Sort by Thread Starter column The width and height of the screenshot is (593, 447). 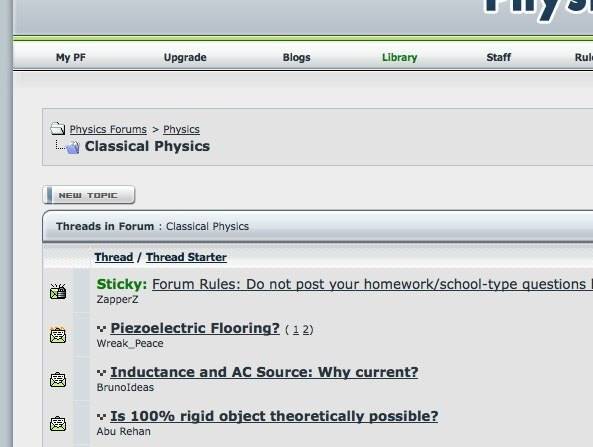(x=186, y=257)
